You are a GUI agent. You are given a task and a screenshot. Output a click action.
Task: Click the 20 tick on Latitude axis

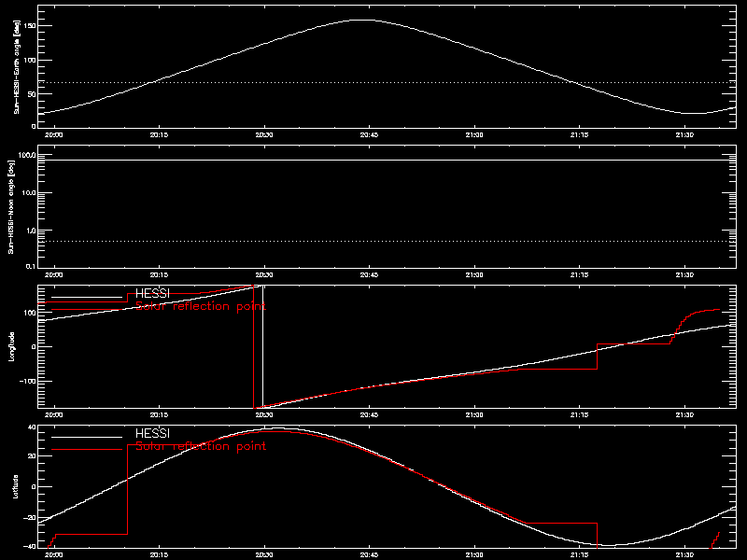coord(32,456)
